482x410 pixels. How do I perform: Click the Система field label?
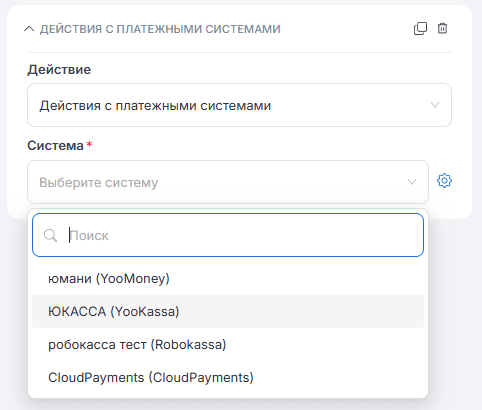55,146
